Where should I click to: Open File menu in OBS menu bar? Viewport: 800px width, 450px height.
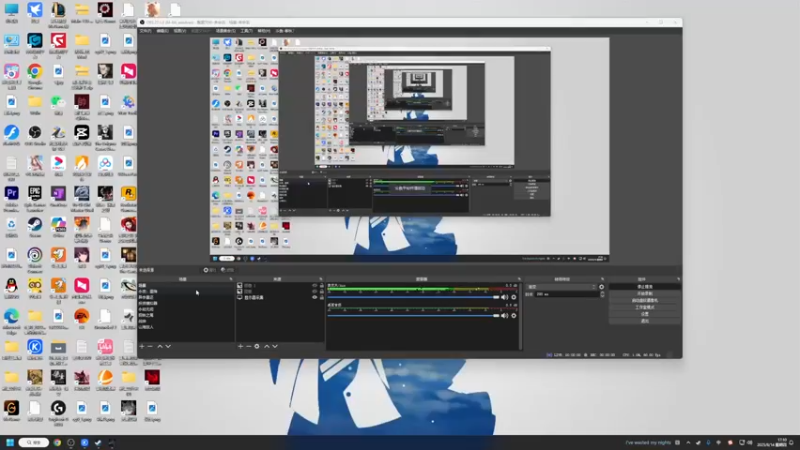click(145, 31)
